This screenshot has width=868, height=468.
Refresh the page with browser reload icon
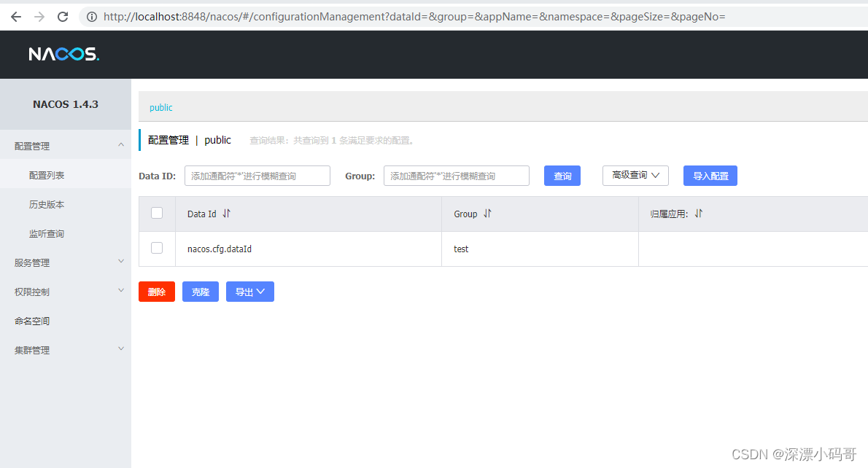(x=63, y=16)
